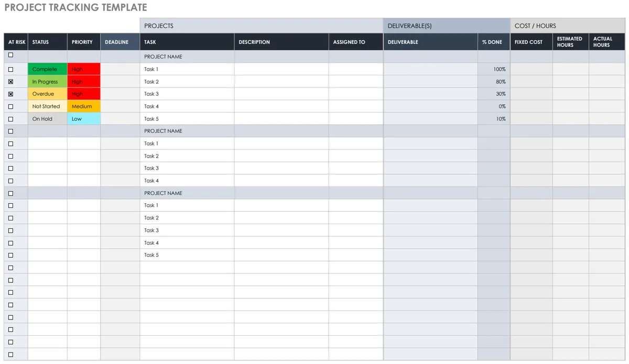The height and width of the screenshot is (364, 629).
Task: Uncheck the At Risk box in the Overdue row
Action: tap(10, 94)
